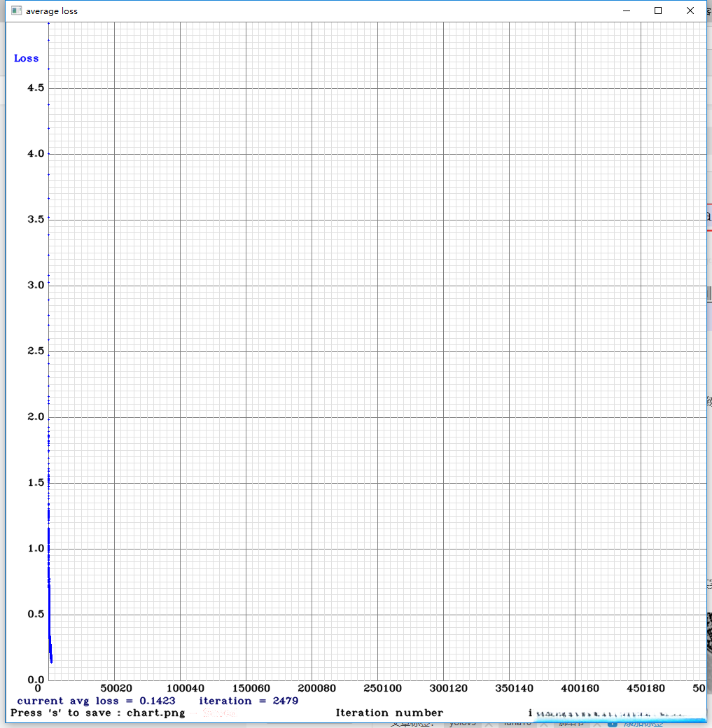Maximize the average loss window

point(658,10)
